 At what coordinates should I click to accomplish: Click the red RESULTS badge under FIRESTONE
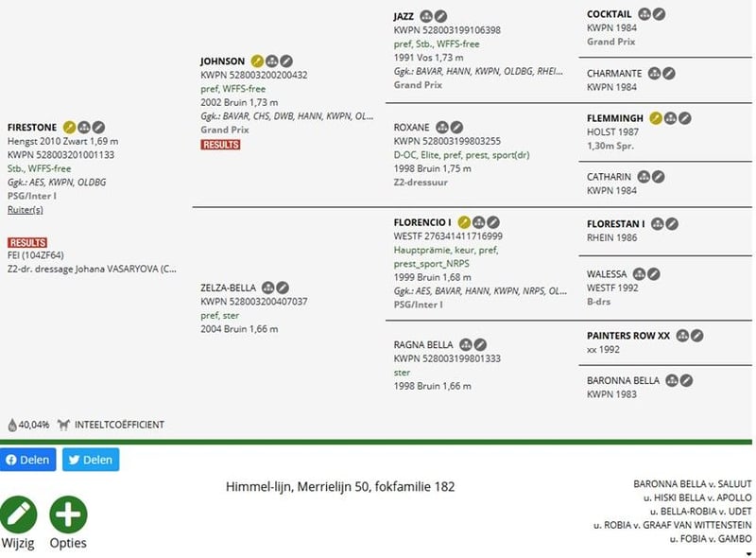[27, 243]
